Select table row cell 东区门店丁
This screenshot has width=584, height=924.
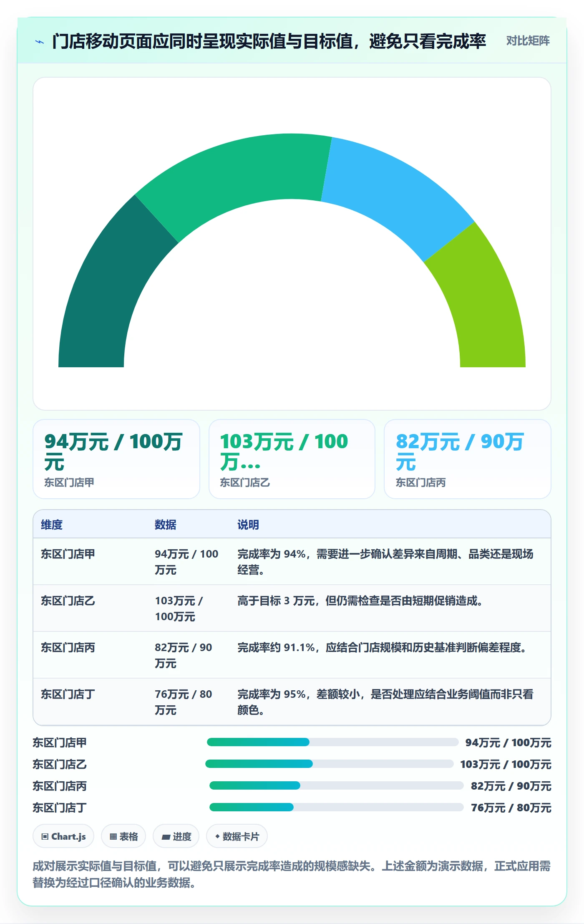click(x=68, y=694)
